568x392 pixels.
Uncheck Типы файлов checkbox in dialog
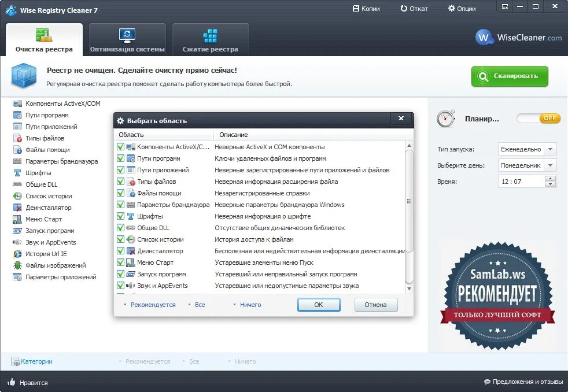(x=121, y=182)
